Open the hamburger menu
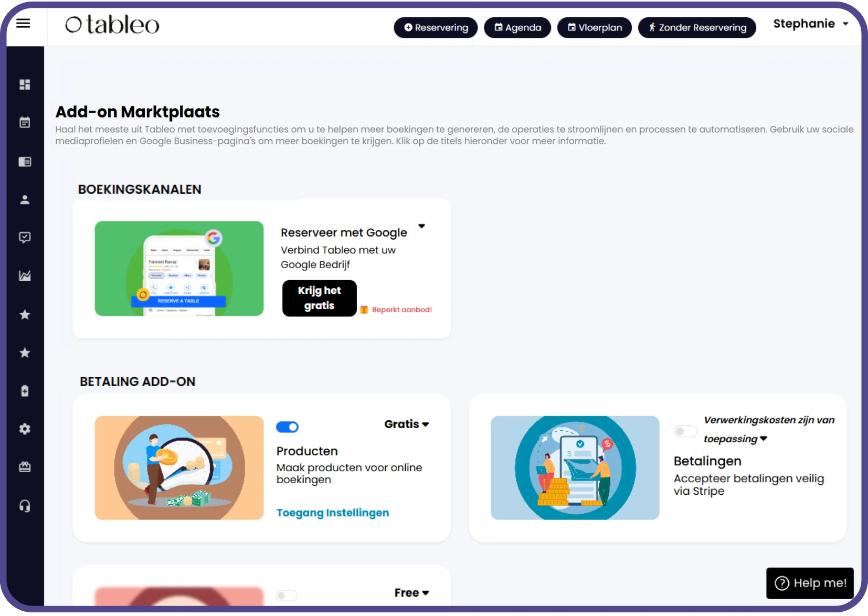 (23, 23)
